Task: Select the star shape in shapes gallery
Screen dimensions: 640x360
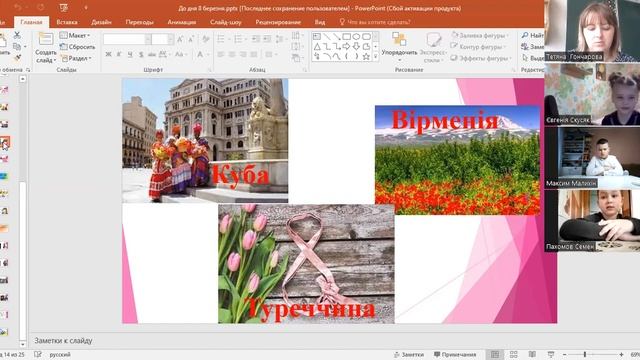Action: click(366, 57)
